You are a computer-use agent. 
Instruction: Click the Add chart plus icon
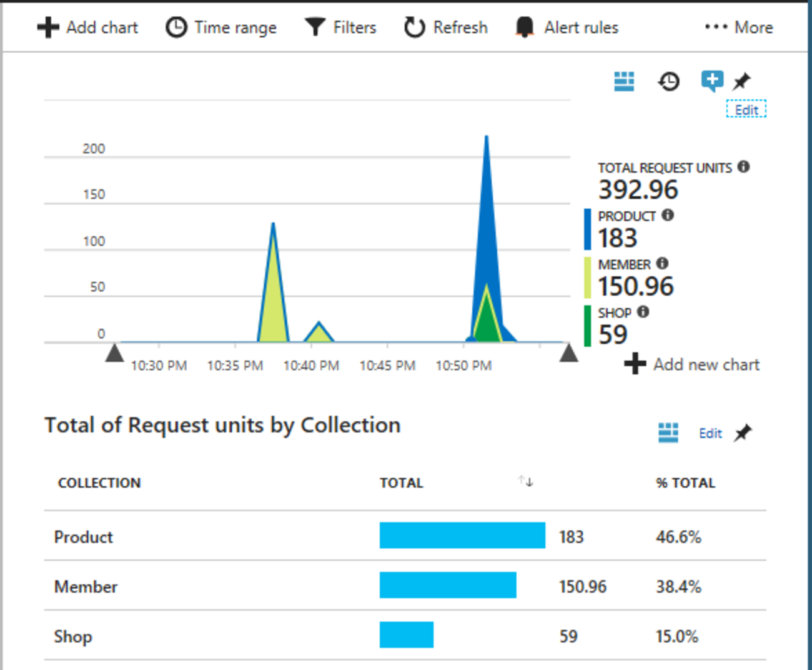[48, 27]
